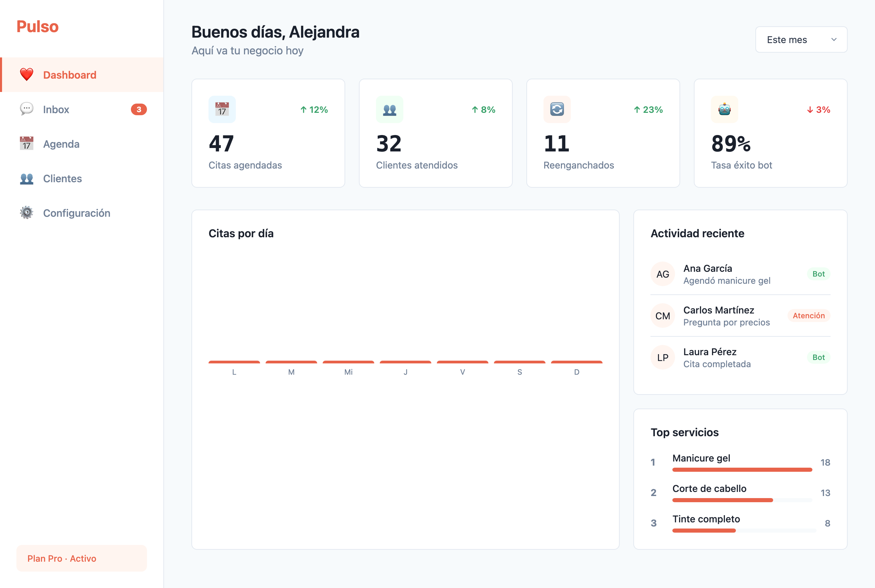Open the Agenda menu item
This screenshot has height=588, width=875.
tap(82, 144)
